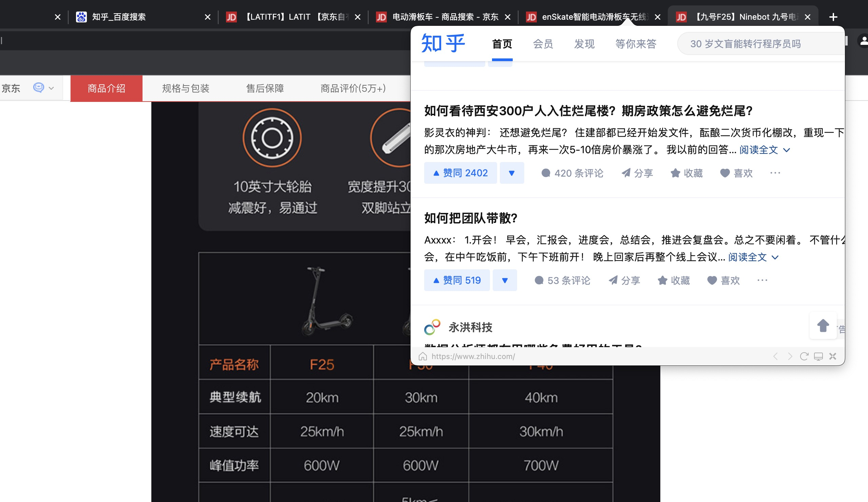Open question 如何把团队带散
The height and width of the screenshot is (502, 868).
(471, 218)
